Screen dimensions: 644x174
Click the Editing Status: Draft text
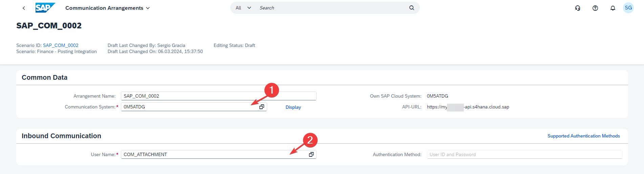(234, 45)
